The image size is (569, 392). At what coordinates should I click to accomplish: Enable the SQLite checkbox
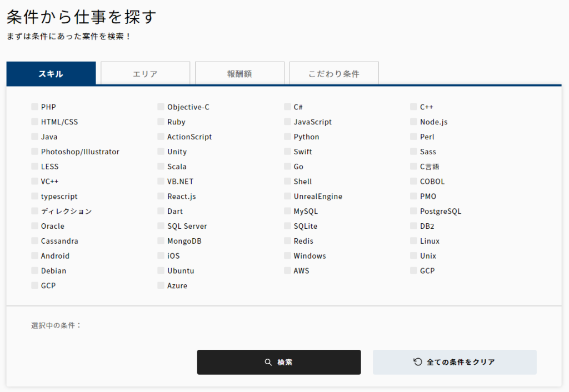(x=287, y=225)
